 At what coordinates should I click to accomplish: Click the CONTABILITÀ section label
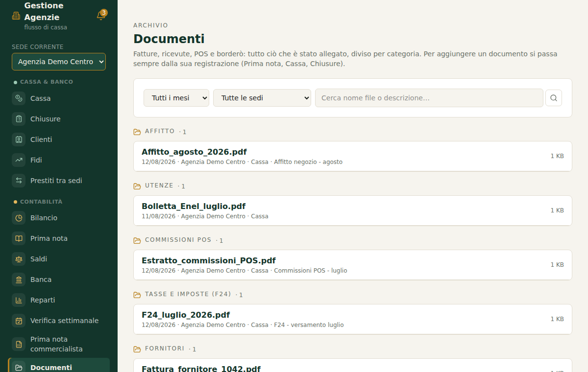41,202
